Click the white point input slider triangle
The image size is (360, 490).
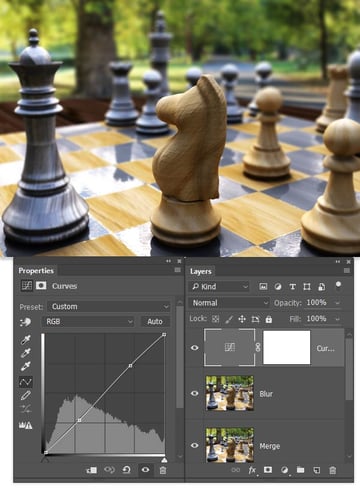(164, 460)
